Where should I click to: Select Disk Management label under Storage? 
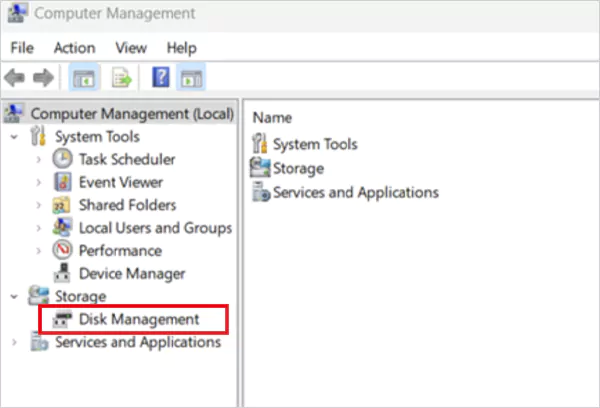tap(139, 319)
